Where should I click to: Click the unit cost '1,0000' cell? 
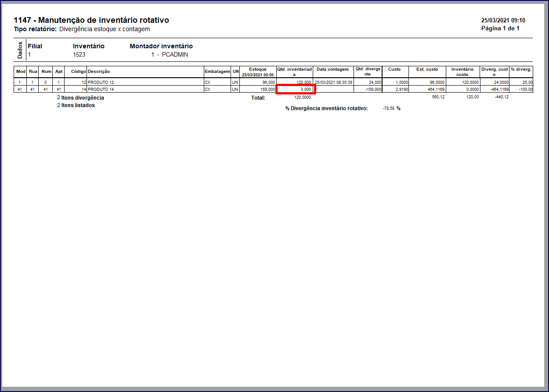pos(401,83)
